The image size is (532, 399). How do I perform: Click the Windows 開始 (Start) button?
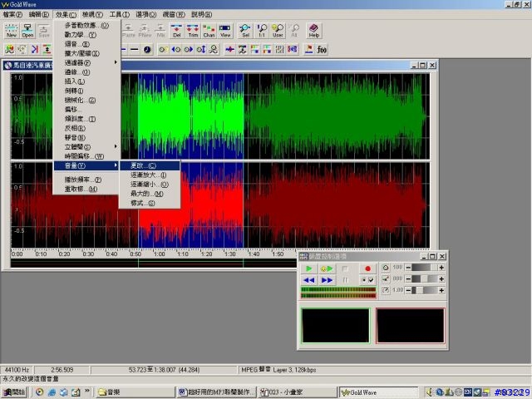14,392
